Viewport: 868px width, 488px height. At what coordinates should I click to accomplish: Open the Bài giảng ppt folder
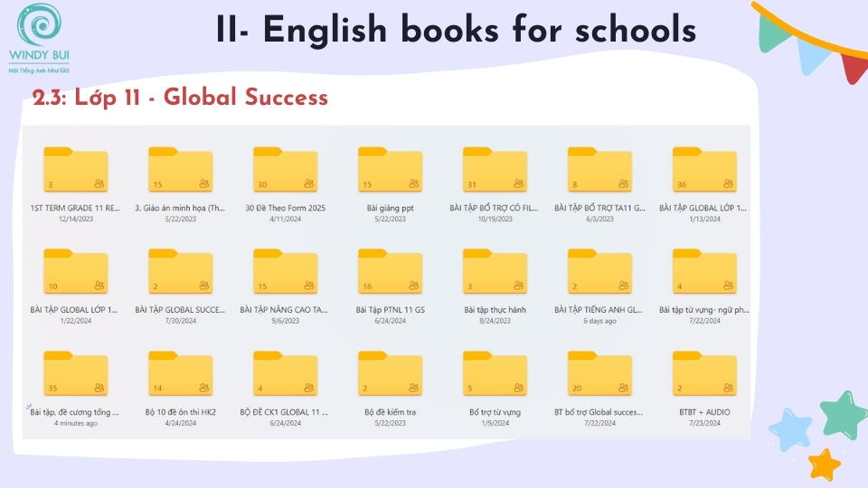pyautogui.click(x=390, y=171)
